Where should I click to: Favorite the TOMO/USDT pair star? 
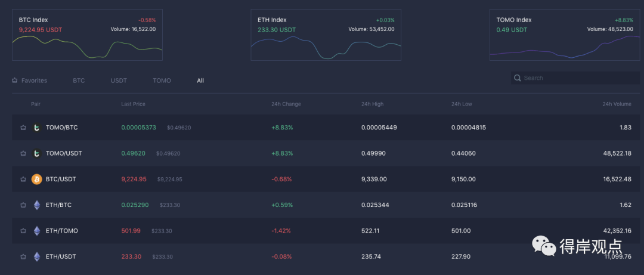23,153
